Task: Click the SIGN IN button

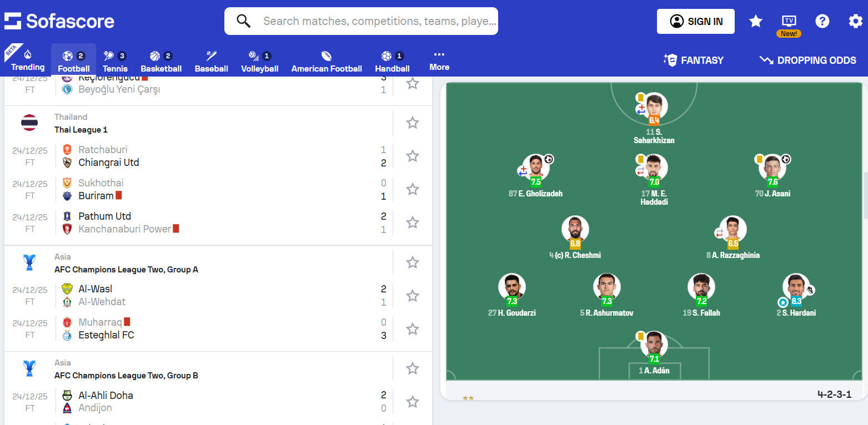Action: (696, 21)
